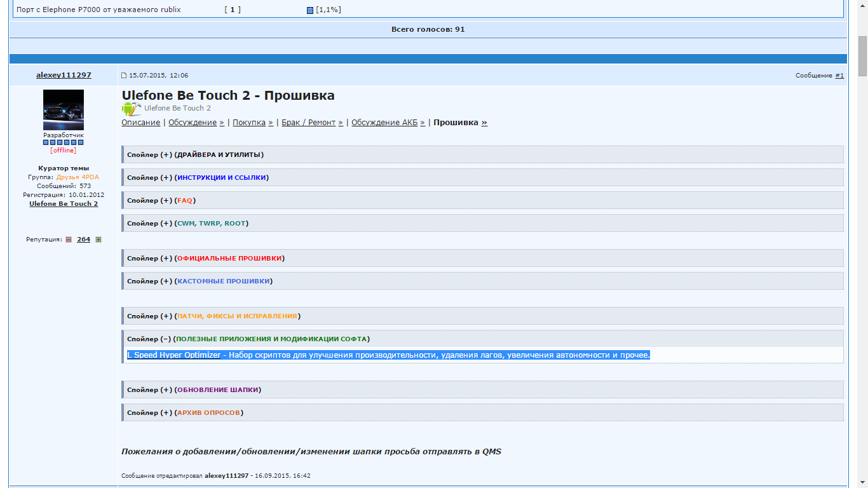Click the poll percentage [1,1%]
Screen dimensions: 868x488
[329, 10]
